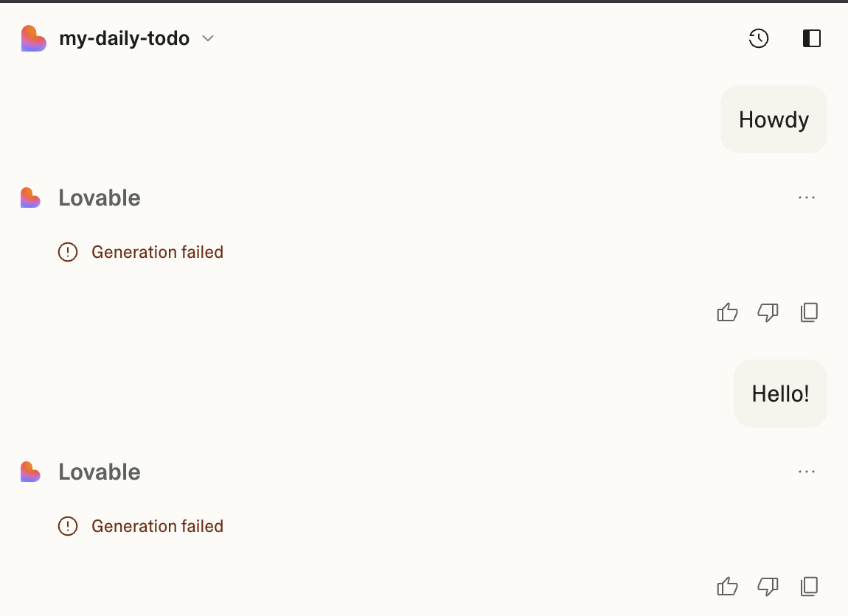The height and width of the screenshot is (616, 848).
Task: Copy the second Lovable response
Action: coord(809,587)
